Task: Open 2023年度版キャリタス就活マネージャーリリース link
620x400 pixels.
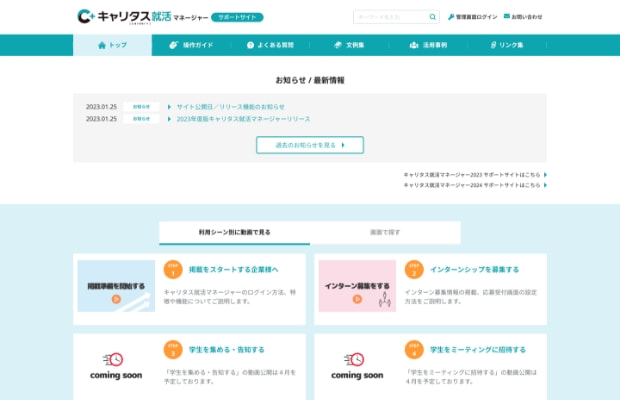Action: [243, 119]
